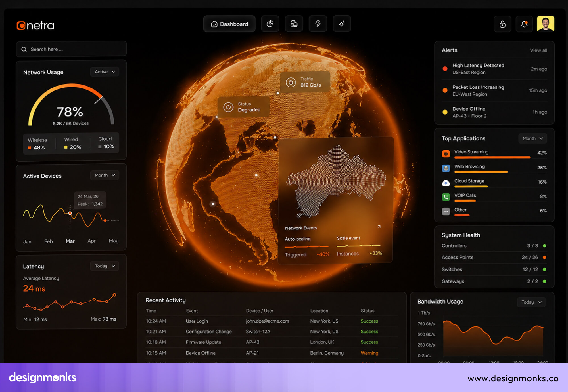Click the 78% network usage gauge
Image resolution: width=568 pixels, height=392 pixels.
(71, 105)
